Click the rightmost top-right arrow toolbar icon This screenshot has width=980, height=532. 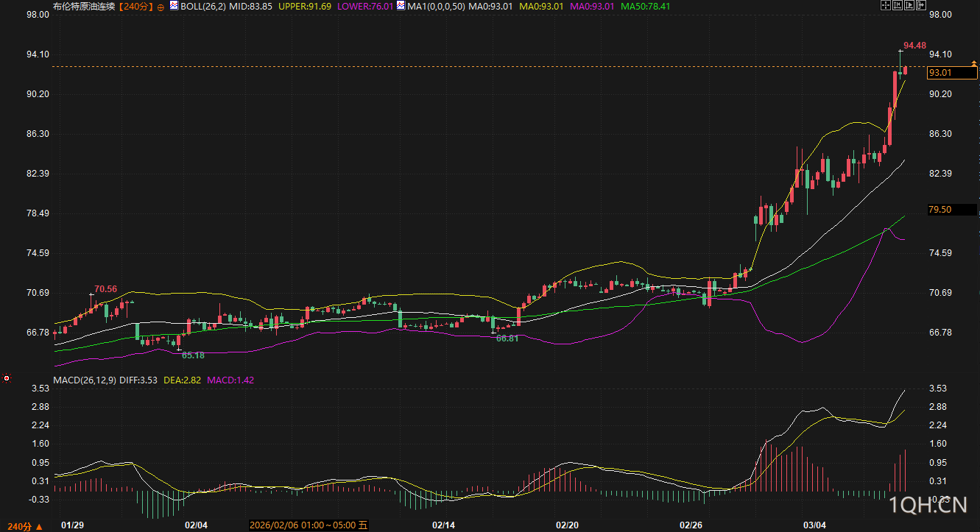[x=920, y=5]
